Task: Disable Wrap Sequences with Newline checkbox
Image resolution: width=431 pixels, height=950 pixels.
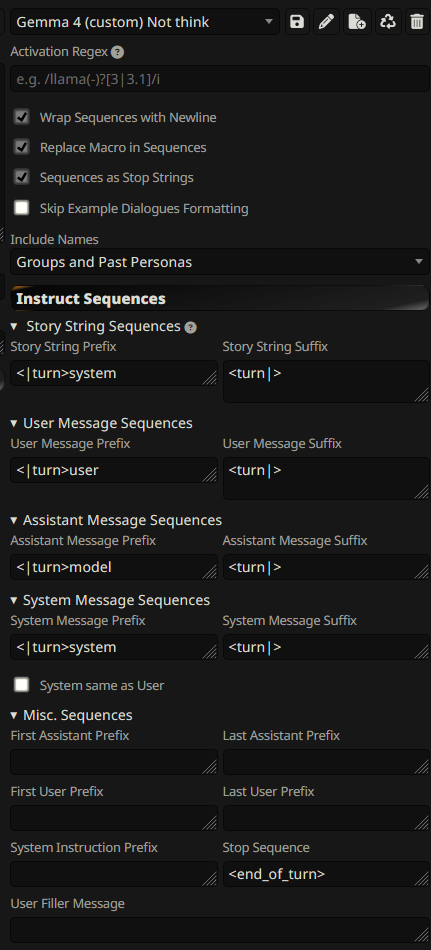Action: point(22,117)
